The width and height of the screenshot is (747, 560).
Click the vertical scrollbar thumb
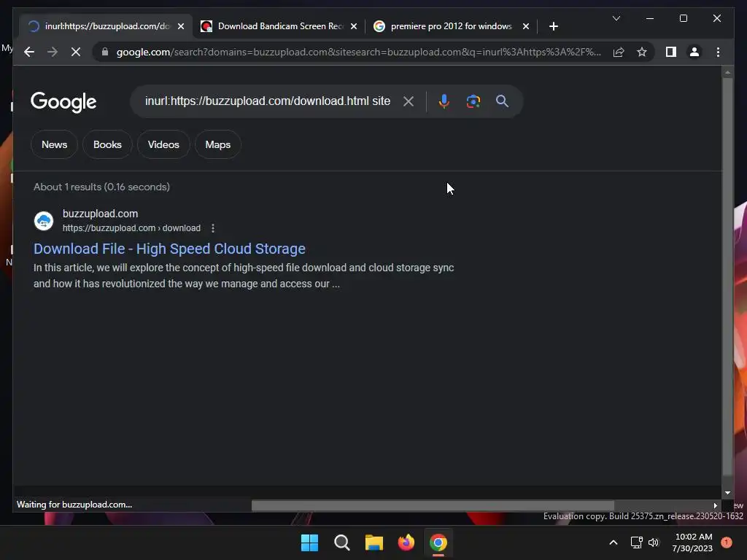point(727,276)
